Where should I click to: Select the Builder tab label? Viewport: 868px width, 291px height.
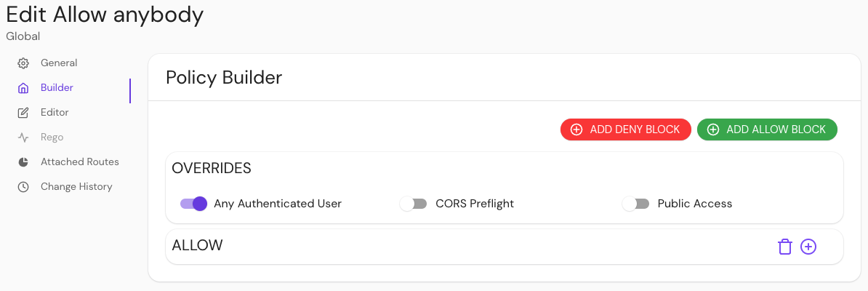57,88
